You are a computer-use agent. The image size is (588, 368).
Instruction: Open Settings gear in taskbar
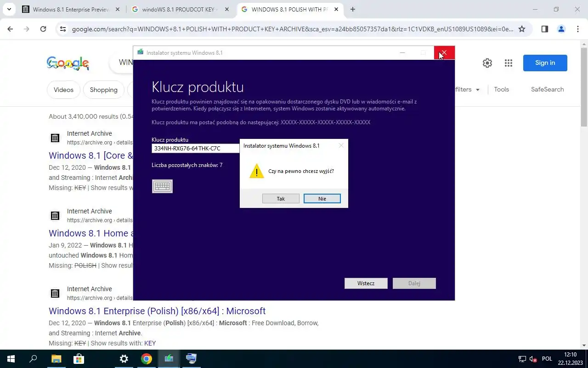pos(124,359)
